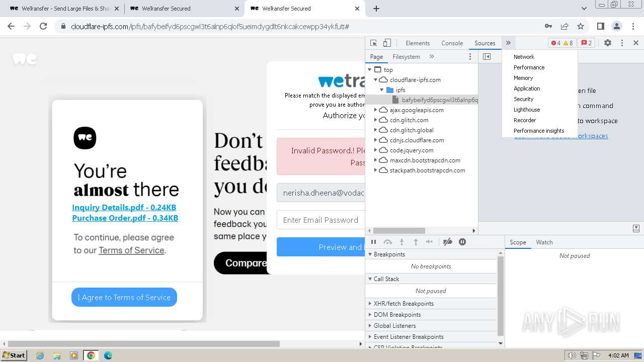Image resolution: width=644 pixels, height=362 pixels.
Task: Toggle deactivate breakpoints icon
Action: pyautogui.click(x=448, y=242)
